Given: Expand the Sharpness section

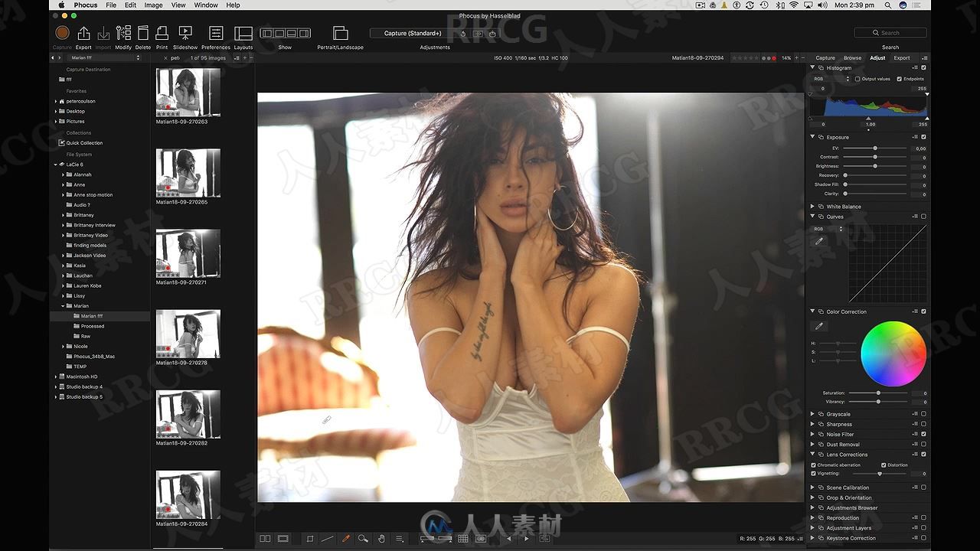Looking at the screenshot, I should [x=813, y=424].
